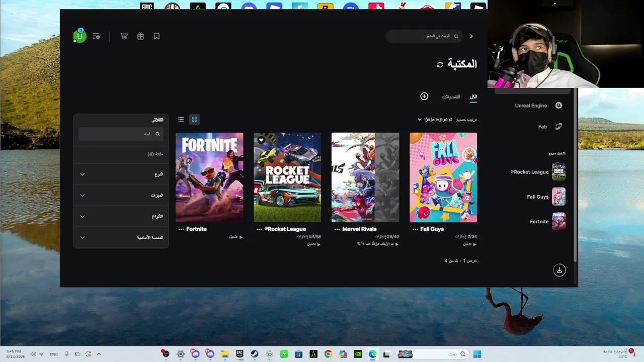Click the 54/88 achievements text under Rocket League
This screenshot has height=362, width=644.
pos(309,236)
